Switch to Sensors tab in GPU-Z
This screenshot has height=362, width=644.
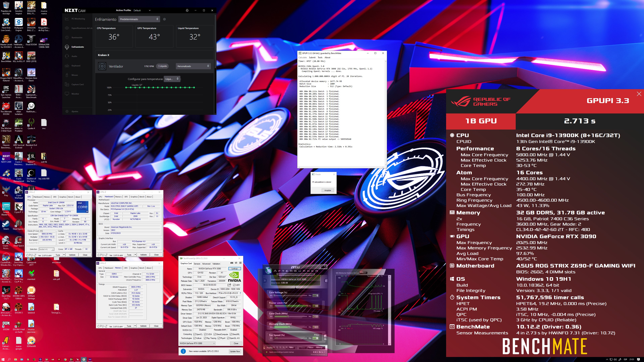[x=197, y=264]
